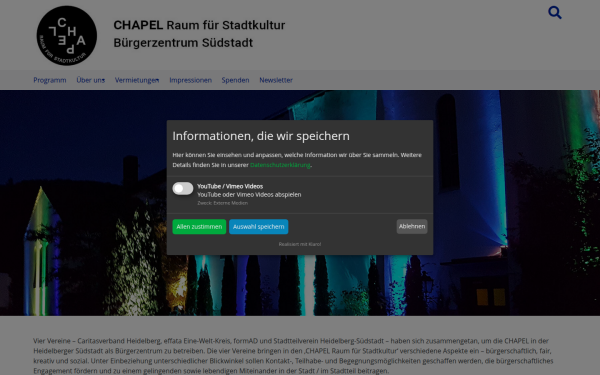600x375 pixels.
Task: Open the Datenschutzerklärung link
Action: pos(280,165)
